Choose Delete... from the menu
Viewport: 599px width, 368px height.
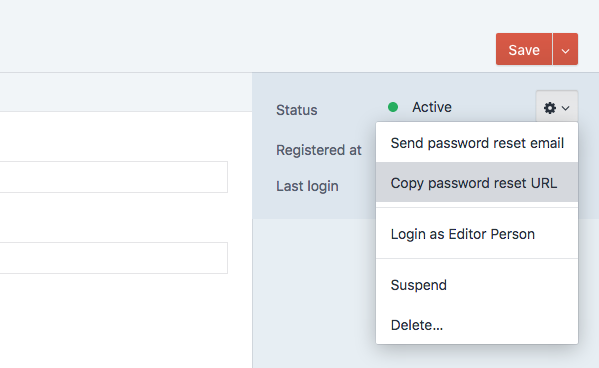(x=477, y=325)
